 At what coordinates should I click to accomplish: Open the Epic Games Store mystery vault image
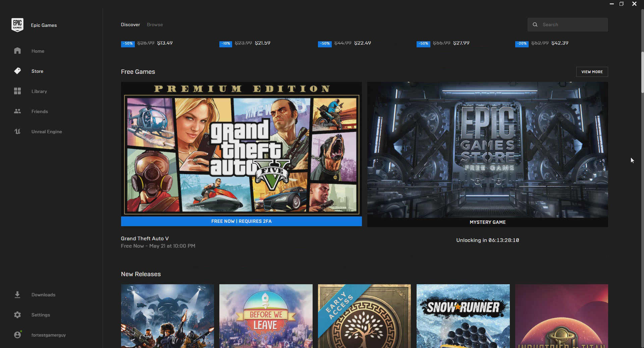[487, 150]
